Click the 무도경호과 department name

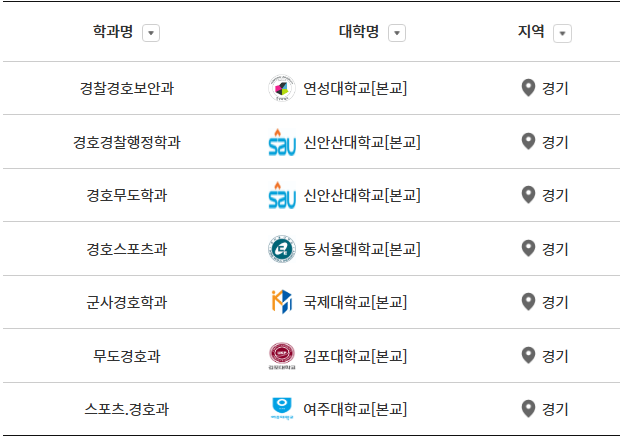tap(127, 356)
